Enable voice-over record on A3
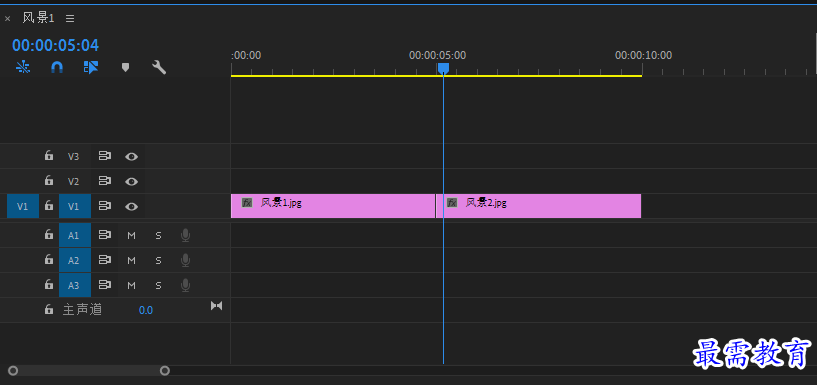Viewport: 817px width, 385px height. pos(185,285)
